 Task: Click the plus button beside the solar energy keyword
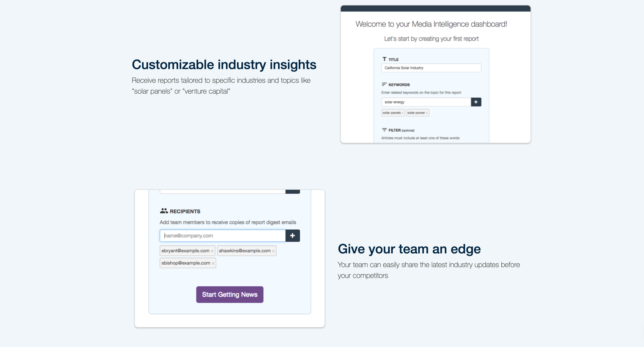[476, 102]
